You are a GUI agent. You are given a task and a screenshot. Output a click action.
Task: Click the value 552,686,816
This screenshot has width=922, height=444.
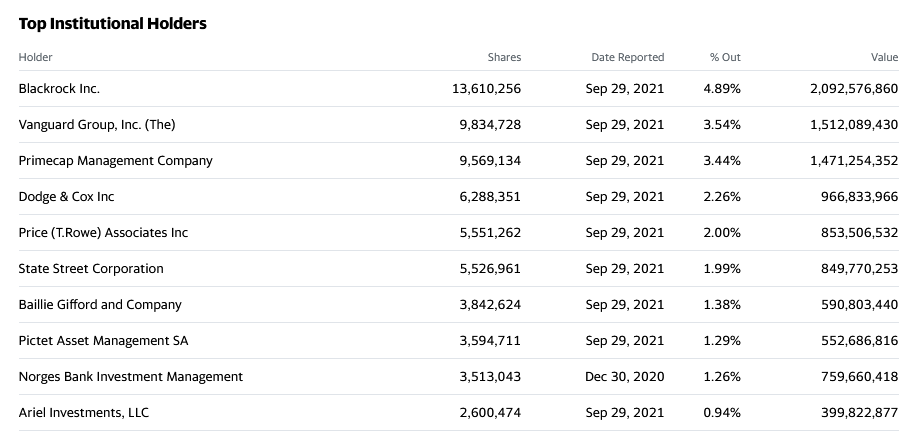(859, 340)
